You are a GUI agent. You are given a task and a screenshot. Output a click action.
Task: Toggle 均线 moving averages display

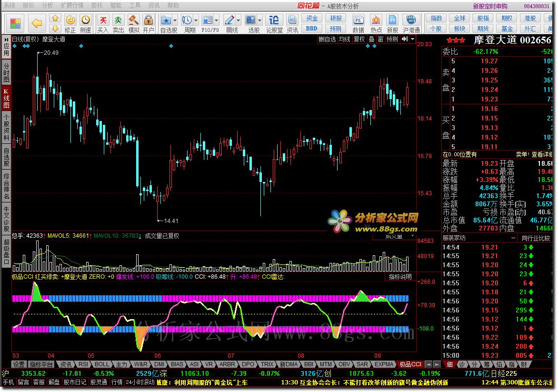(345, 39)
